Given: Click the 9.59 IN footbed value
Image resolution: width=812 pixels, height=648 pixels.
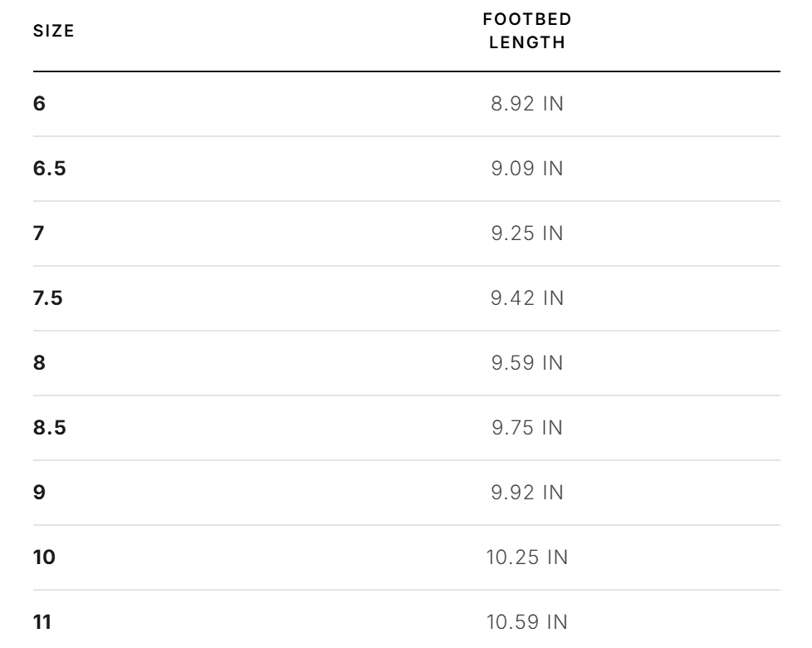Looking at the screenshot, I should (x=527, y=362).
